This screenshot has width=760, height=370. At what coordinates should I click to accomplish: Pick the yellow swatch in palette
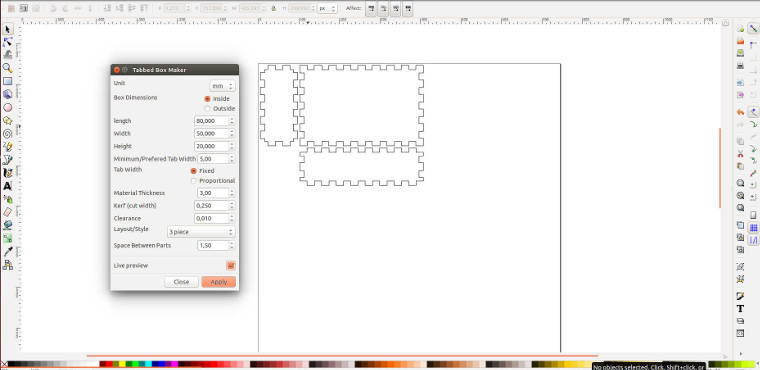[x=122, y=364]
